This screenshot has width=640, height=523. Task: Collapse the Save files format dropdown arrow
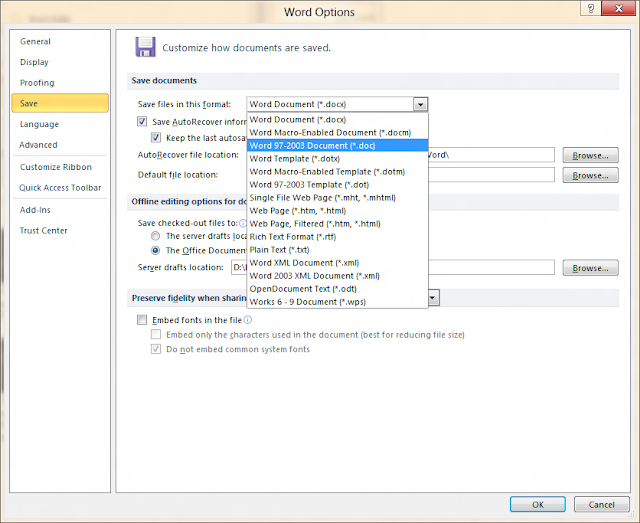pos(420,105)
